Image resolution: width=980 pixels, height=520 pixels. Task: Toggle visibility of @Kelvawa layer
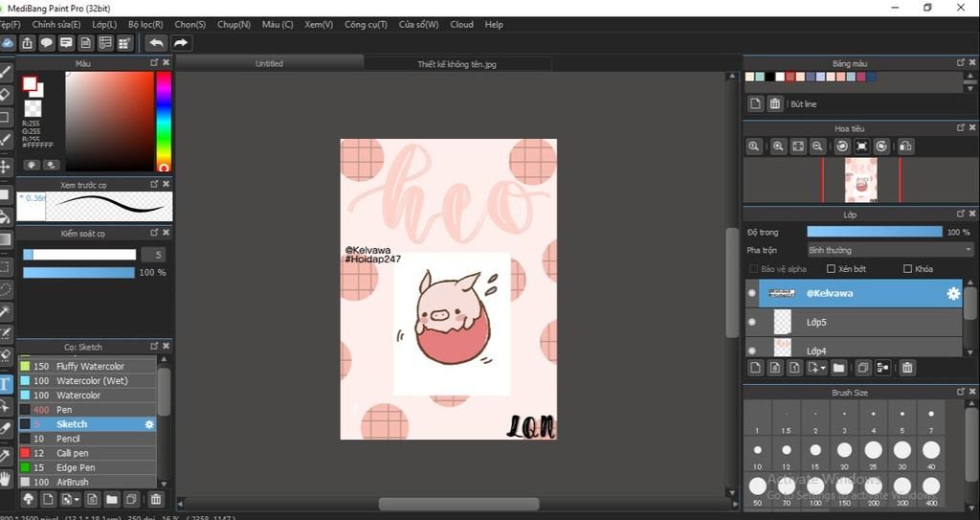752,293
